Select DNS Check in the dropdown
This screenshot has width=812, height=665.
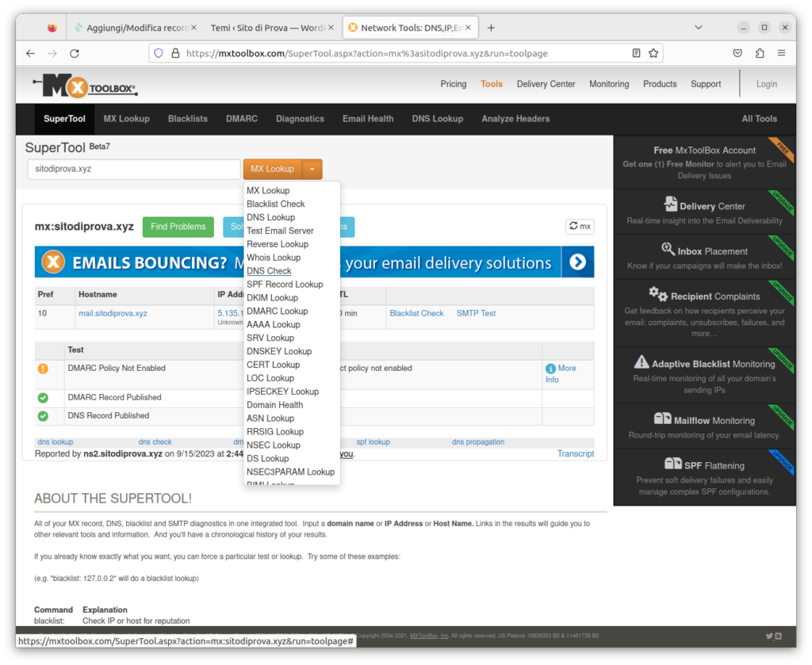click(269, 271)
